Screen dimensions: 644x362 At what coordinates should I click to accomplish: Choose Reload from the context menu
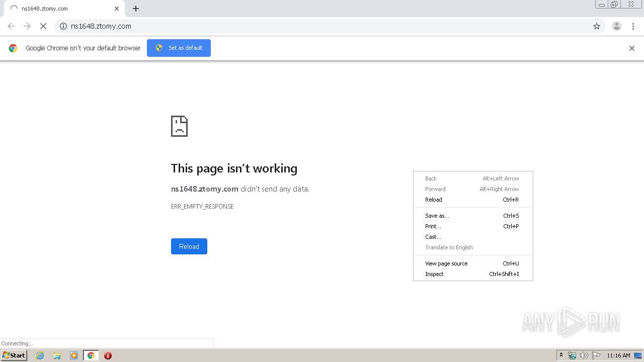(x=473, y=200)
